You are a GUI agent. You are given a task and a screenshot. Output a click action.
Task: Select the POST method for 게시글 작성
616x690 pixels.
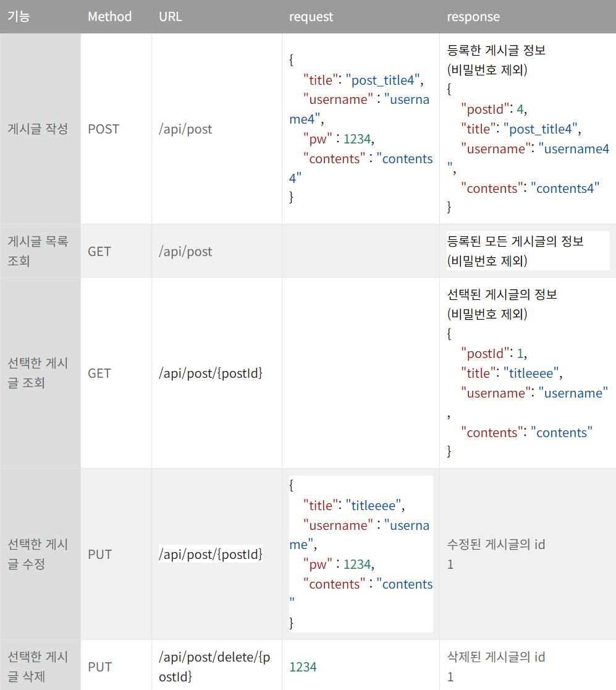(x=103, y=129)
